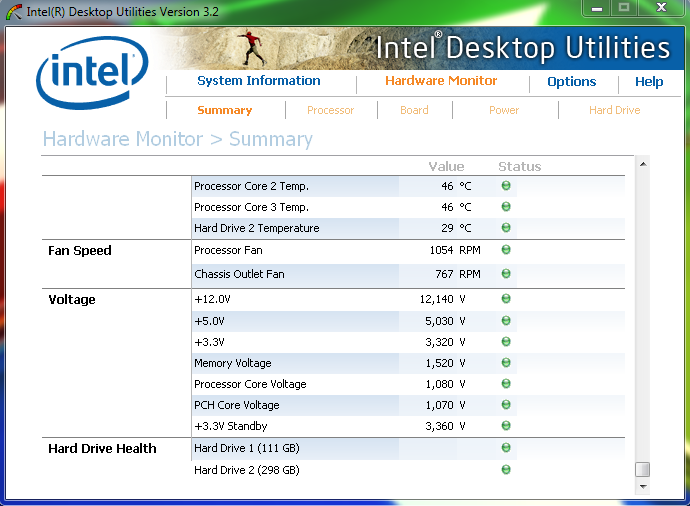Switch to the Processor sub-tab

(x=330, y=110)
